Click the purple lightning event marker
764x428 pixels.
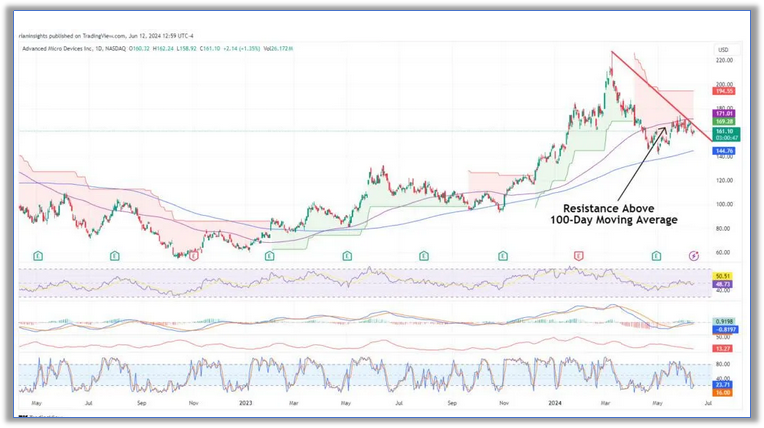pyautogui.click(x=694, y=256)
